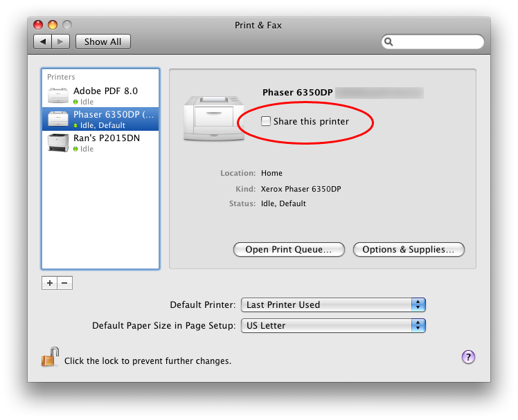Add a printer with the plus button

point(50,283)
